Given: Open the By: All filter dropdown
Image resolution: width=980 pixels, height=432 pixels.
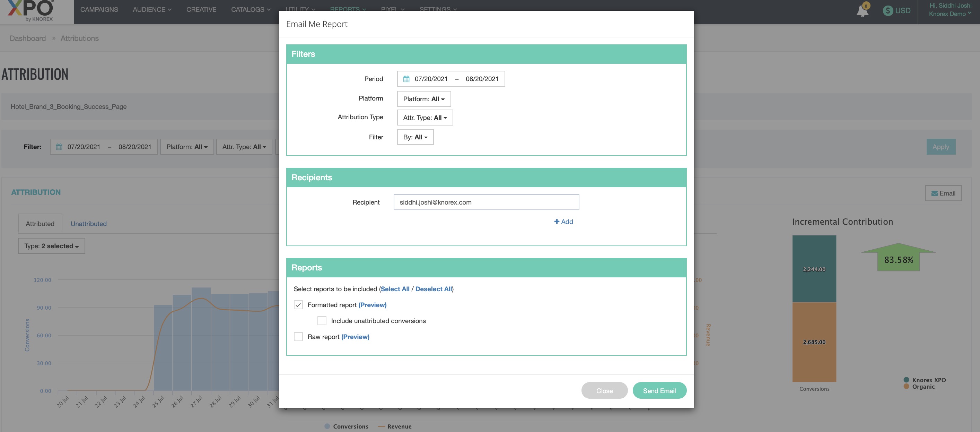Looking at the screenshot, I should [415, 137].
